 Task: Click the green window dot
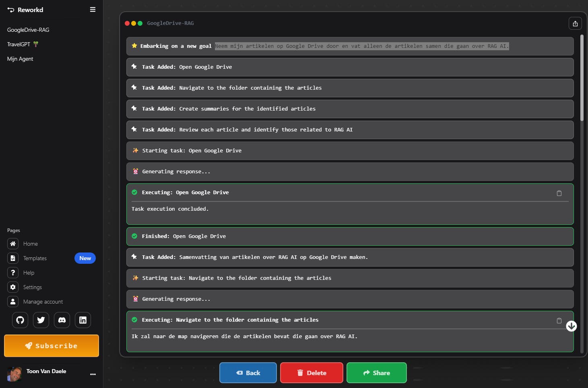pos(140,23)
